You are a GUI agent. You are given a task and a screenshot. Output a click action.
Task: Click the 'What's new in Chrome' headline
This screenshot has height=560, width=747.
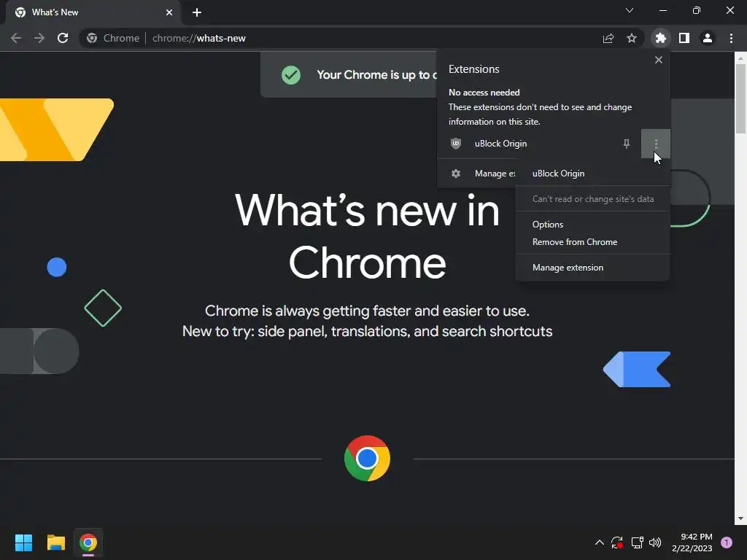click(368, 236)
